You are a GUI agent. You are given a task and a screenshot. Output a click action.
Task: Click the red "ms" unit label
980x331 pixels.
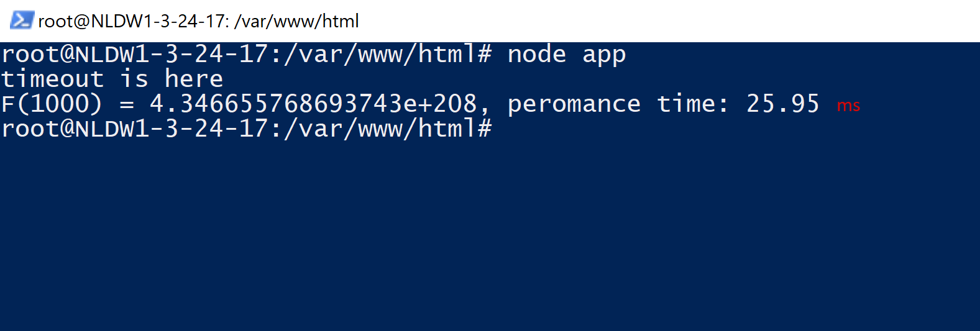point(848,106)
